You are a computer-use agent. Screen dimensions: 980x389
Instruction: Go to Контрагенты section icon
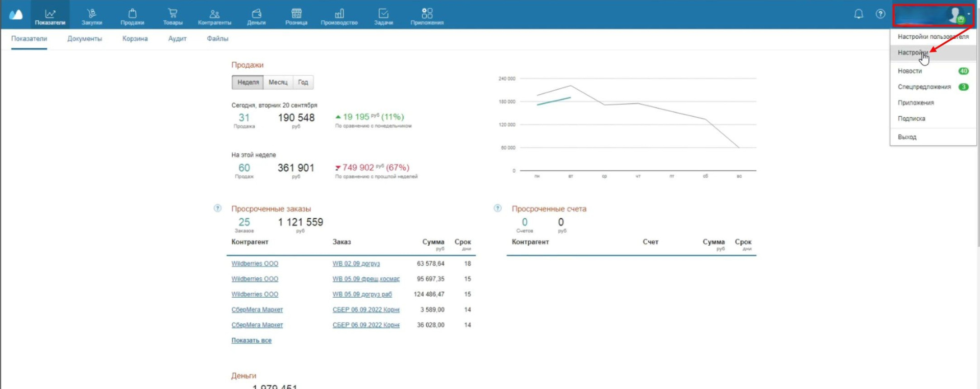[214, 14]
